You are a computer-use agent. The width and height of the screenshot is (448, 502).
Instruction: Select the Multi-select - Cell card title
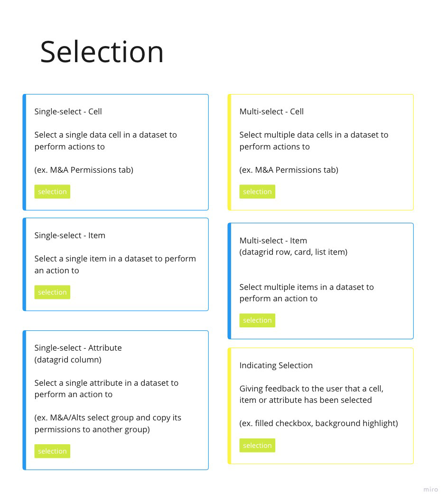point(271,112)
